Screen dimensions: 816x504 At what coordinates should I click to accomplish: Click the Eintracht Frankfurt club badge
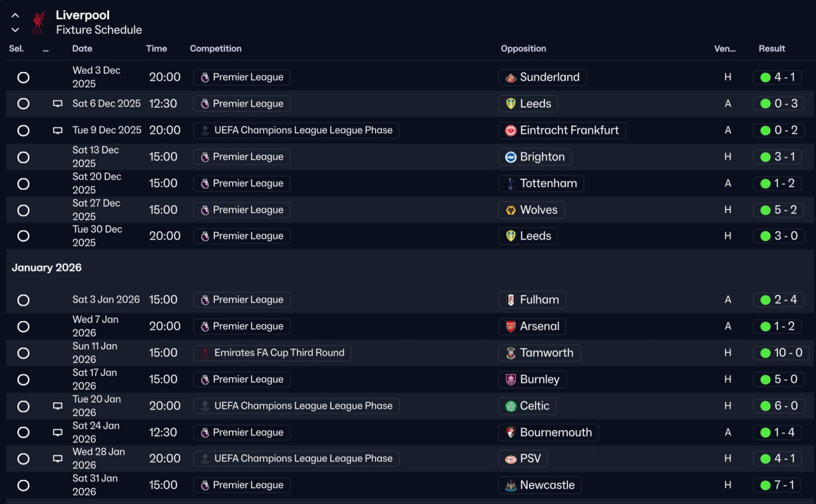[x=511, y=131]
